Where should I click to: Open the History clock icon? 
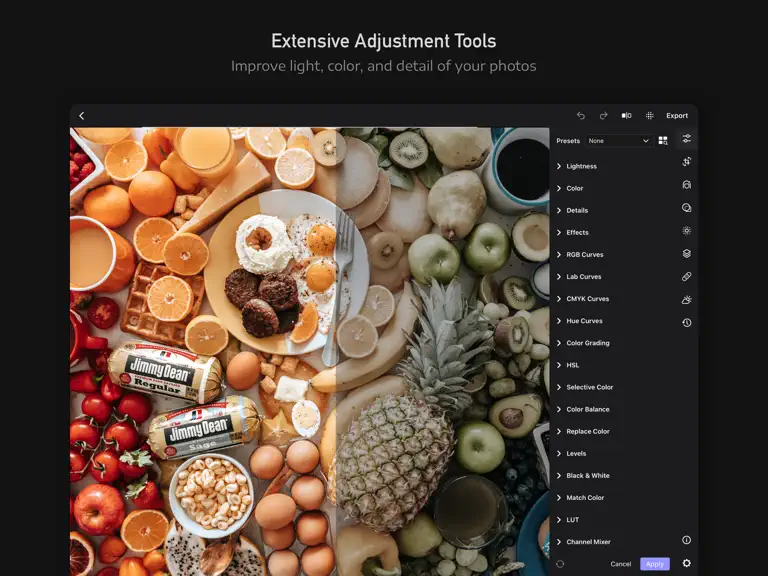coord(687,323)
